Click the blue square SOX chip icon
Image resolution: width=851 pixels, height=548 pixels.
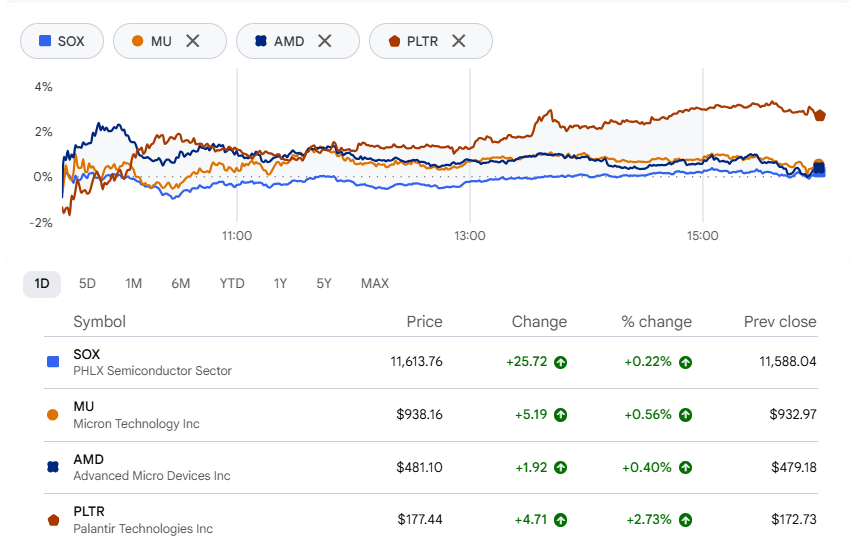point(45,41)
